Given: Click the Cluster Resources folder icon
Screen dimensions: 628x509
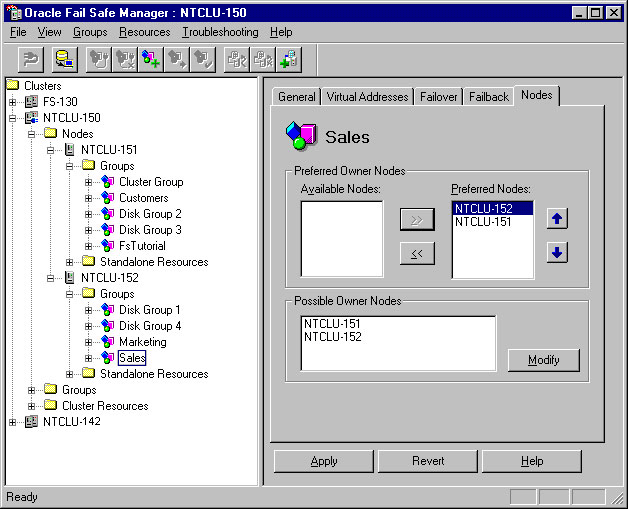Looking at the screenshot, I should [x=50, y=405].
